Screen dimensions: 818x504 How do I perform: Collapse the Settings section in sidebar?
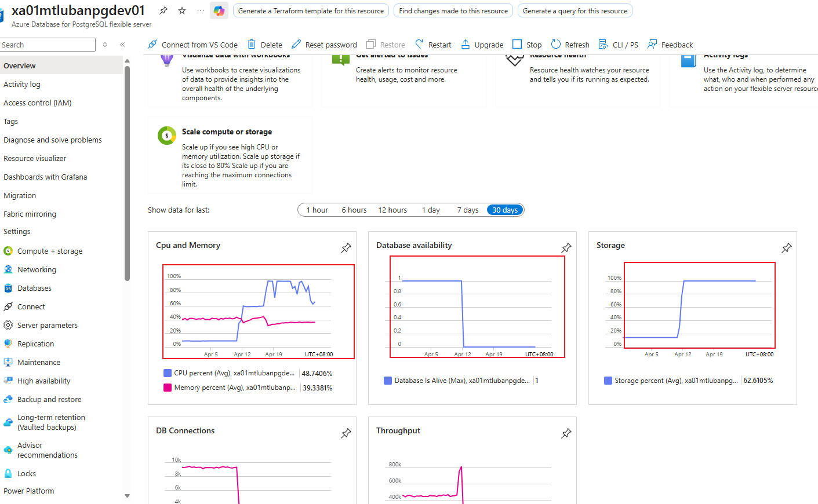coord(17,231)
